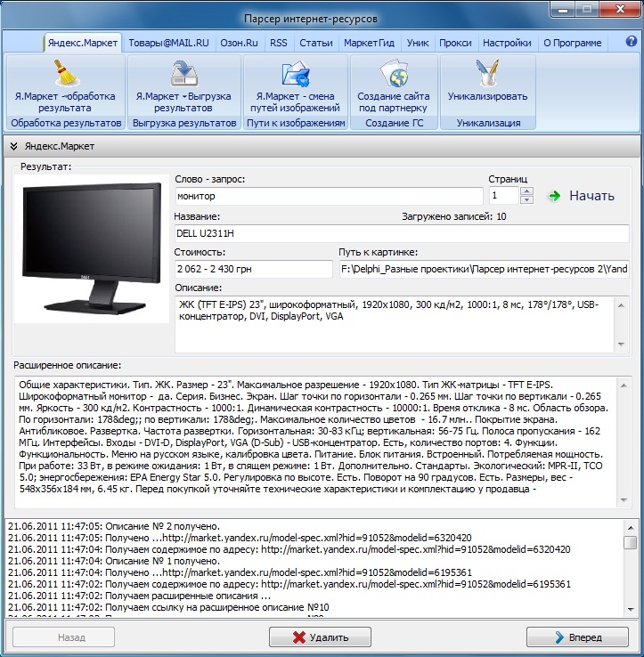
Task: Click the globe-pages icon for Создание сайта под партнерку
Action: point(394,74)
